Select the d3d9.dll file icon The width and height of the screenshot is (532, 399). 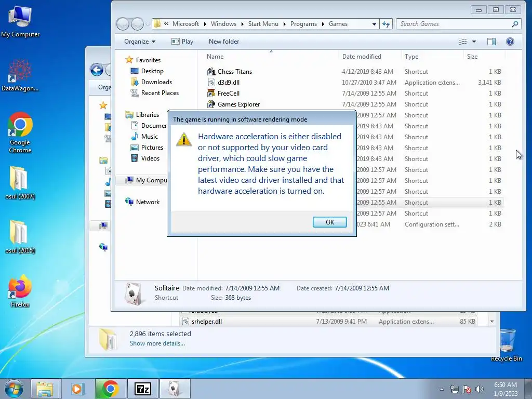(211, 83)
